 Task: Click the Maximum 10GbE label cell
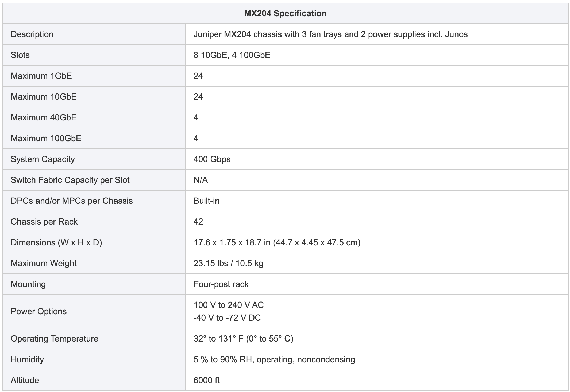pyautogui.click(x=94, y=97)
